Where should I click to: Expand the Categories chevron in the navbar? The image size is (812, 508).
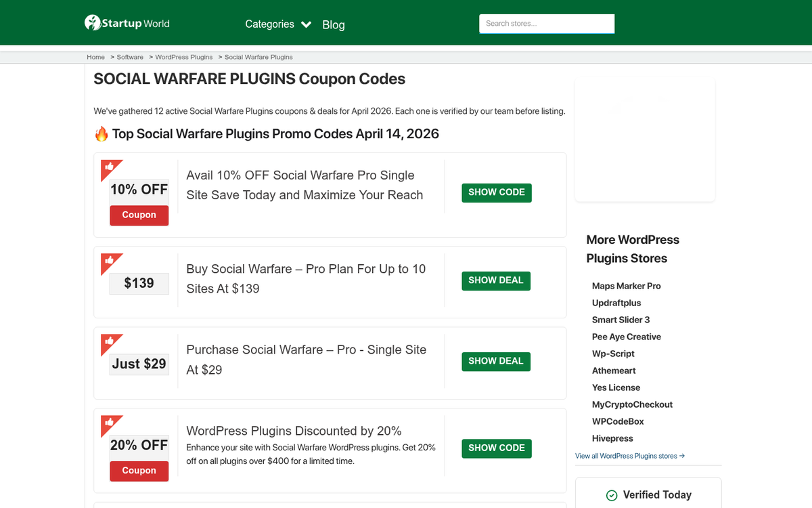coord(305,24)
